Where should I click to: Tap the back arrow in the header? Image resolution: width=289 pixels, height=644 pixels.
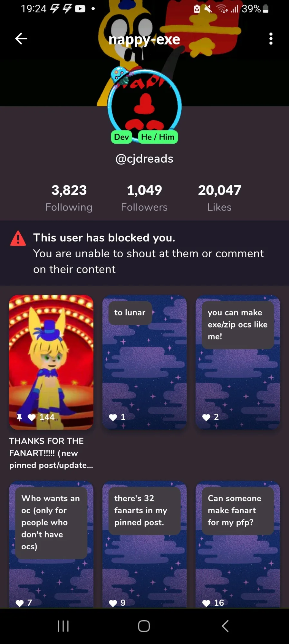21,39
